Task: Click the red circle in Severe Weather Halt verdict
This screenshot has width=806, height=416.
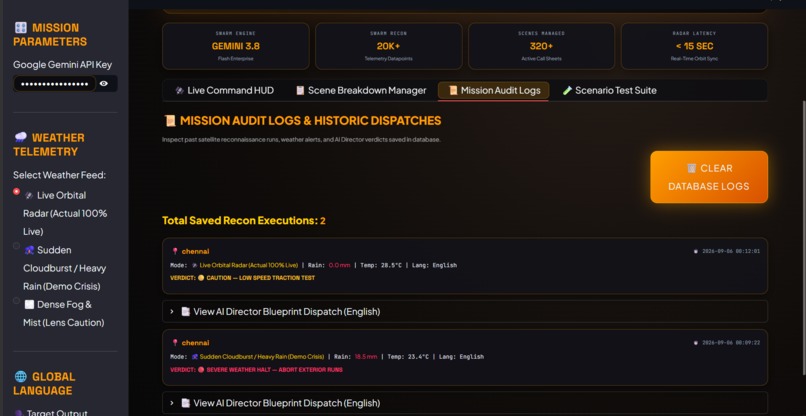Action: click(x=201, y=370)
